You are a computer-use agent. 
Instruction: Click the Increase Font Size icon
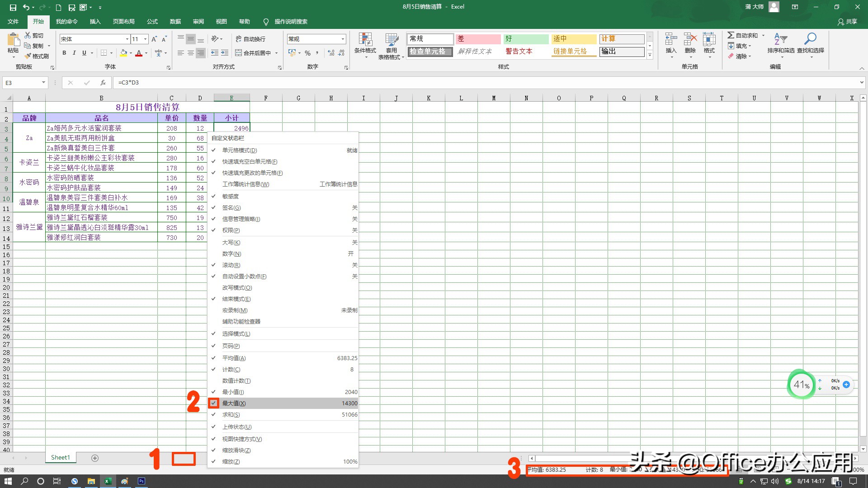click(x=155, y=39)
